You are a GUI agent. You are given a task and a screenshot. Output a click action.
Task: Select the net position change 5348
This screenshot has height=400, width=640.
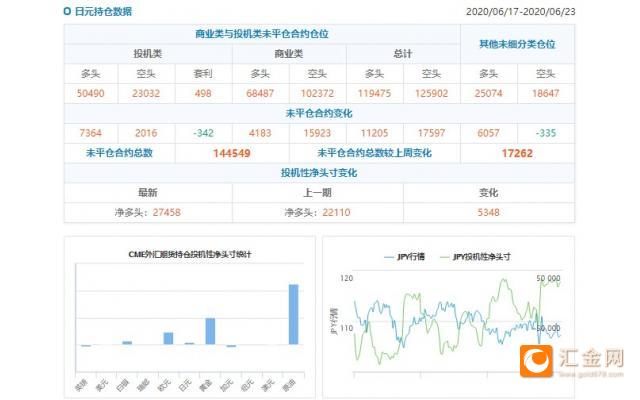(489, 212)
